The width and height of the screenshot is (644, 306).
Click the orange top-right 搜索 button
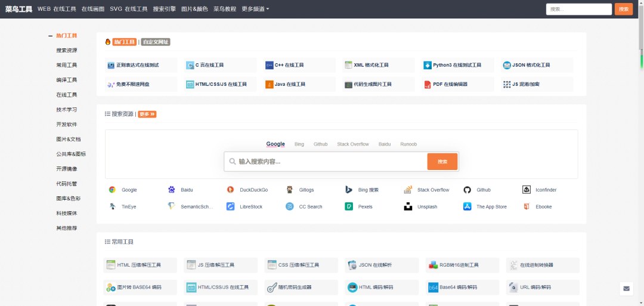(624, 9)
